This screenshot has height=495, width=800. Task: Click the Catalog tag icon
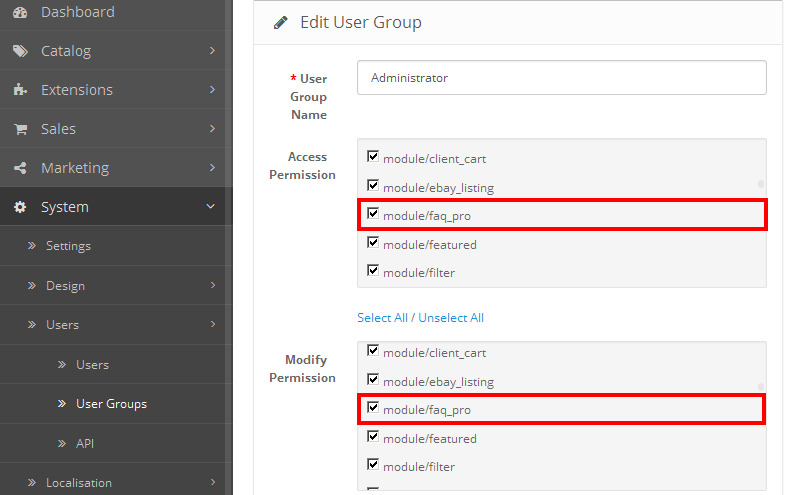pos(20,51)
